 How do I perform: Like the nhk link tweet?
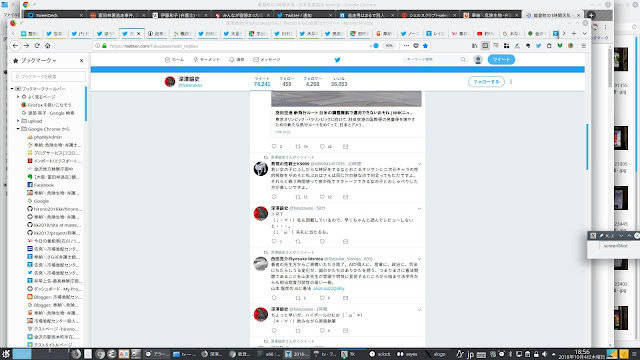pos(322,146)
